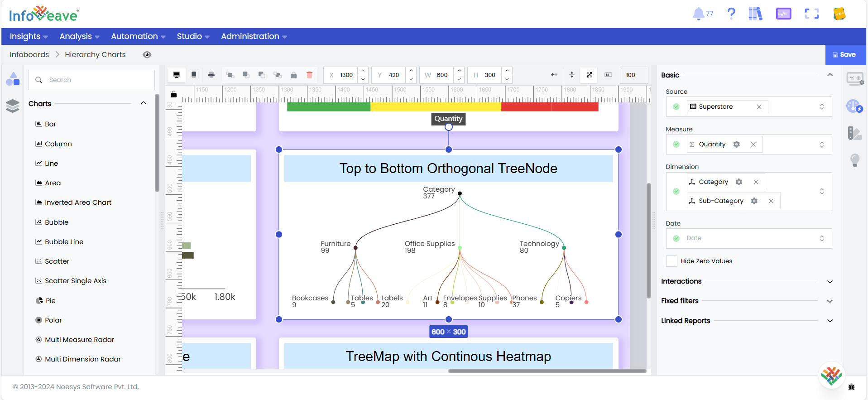Click the Search charts field

91,80
